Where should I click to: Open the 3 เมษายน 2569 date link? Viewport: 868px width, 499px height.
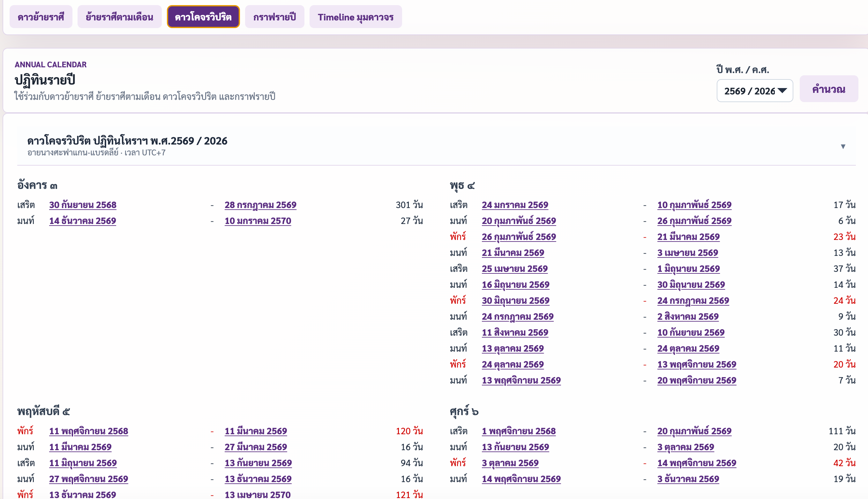click(x=687, y=253)
